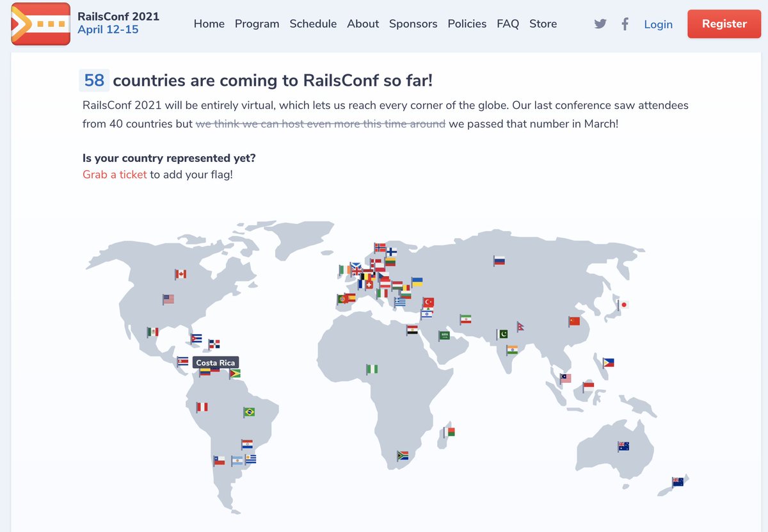Select the Mexico flag marker

[x=152, y=332]
